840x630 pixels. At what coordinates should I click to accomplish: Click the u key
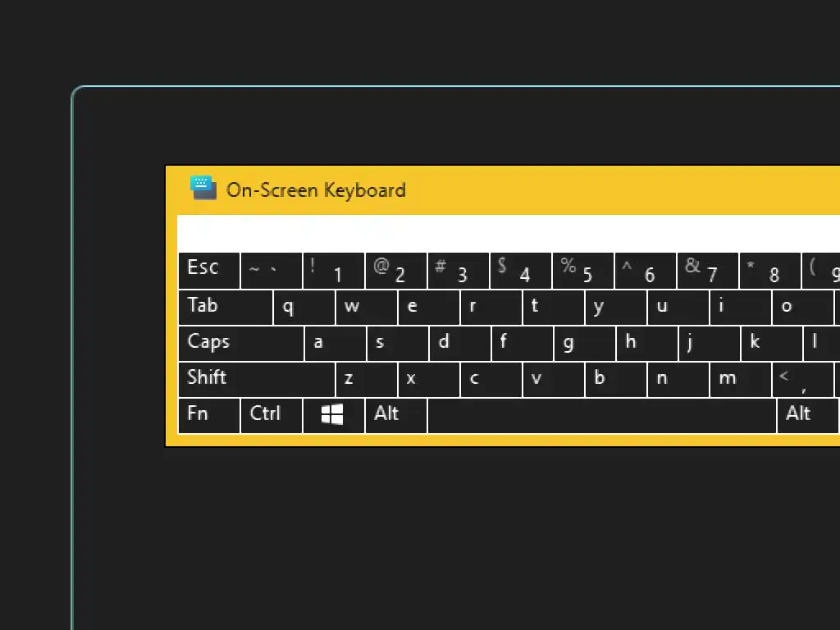(x=678, y=308)
